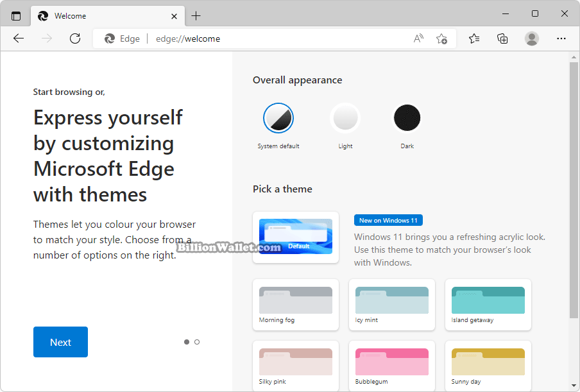Click the New on Windows 11 badge
The image size is (580, 392).
pos(388,221)
